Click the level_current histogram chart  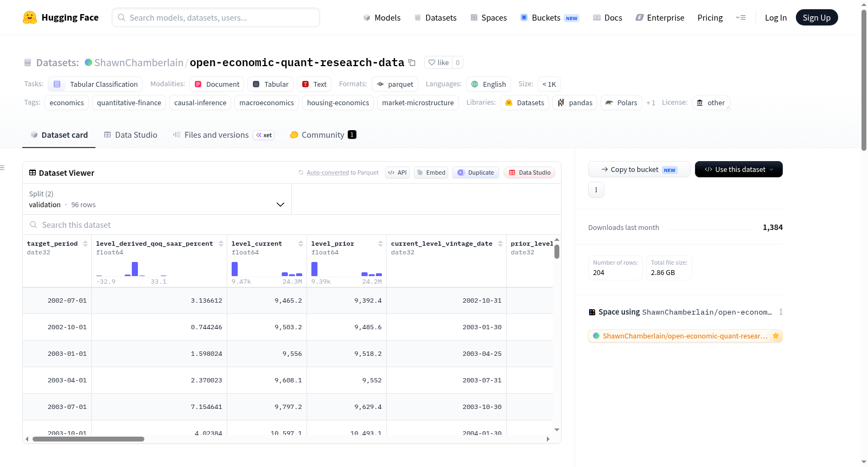tap(267, 269)
